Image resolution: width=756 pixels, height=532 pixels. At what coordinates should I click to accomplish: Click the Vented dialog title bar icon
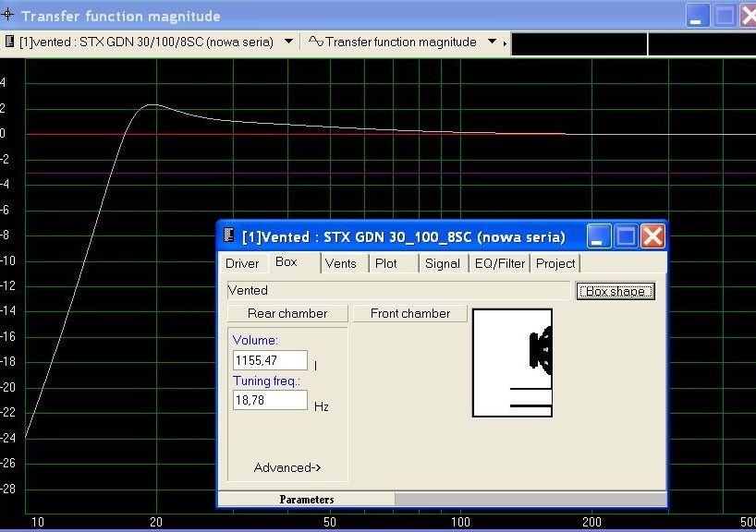tap(228, 236)
